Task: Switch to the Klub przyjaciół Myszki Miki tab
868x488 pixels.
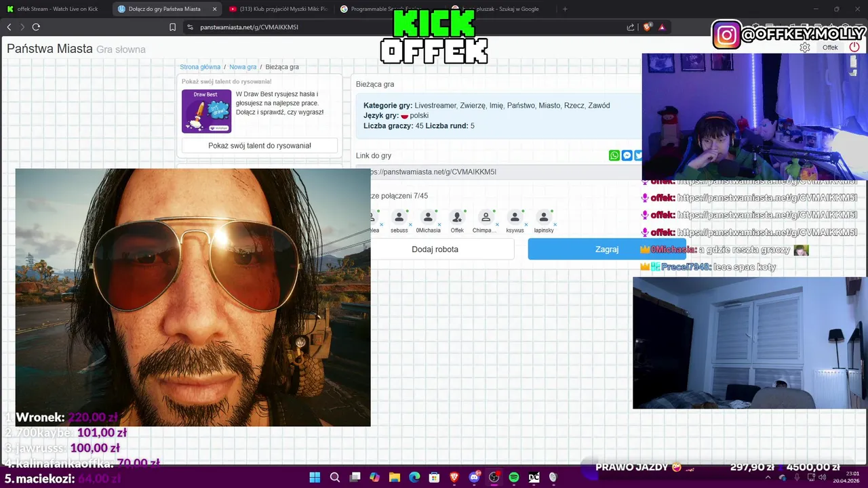Action: (x=278, y=9)
